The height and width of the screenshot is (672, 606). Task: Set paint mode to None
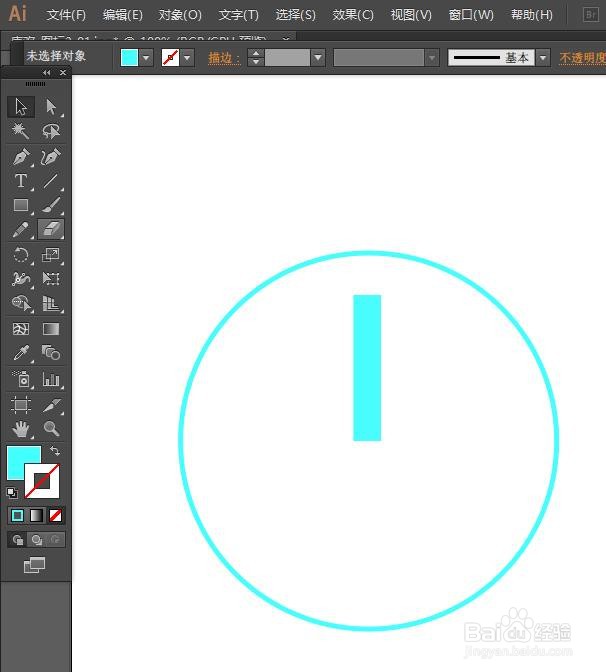pyautogui.click(x=55, y=516)
